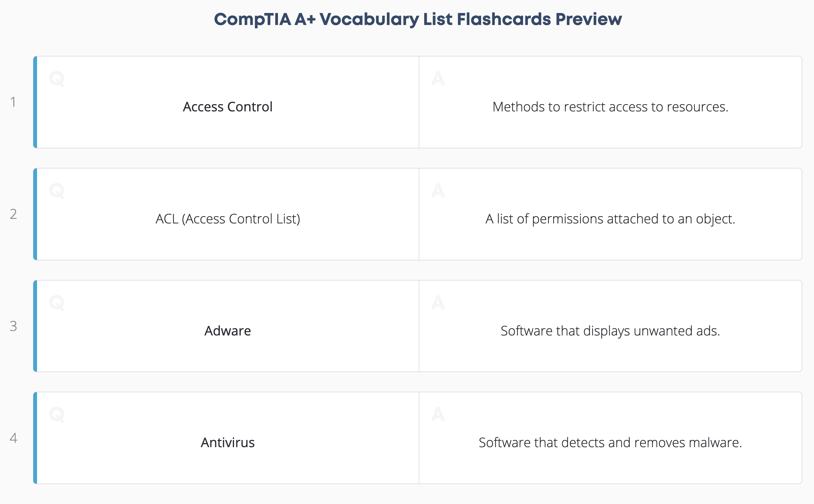Image resolution: width=814 pixels, height=504 pixels.
Task: Click card number 4 label
Action: [13, 438]
